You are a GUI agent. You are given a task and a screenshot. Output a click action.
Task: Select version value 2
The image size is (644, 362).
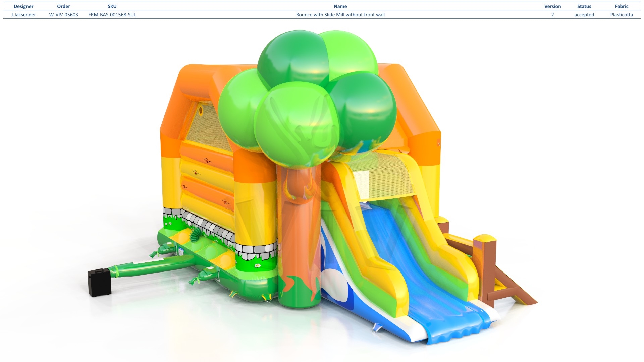pos(552,15)
